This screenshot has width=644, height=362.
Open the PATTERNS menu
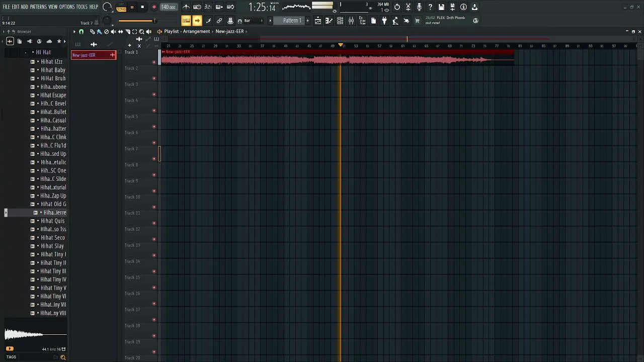pos(38,7)
